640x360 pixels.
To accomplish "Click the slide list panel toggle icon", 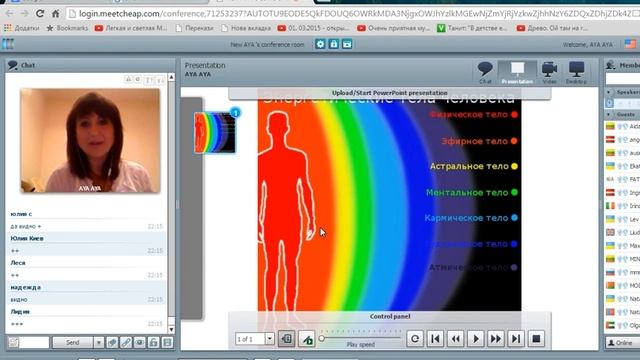I will coord(287,339).
